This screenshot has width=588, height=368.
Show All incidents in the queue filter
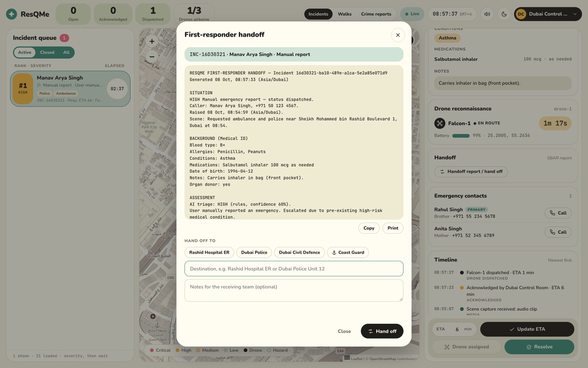click(66, 53)
